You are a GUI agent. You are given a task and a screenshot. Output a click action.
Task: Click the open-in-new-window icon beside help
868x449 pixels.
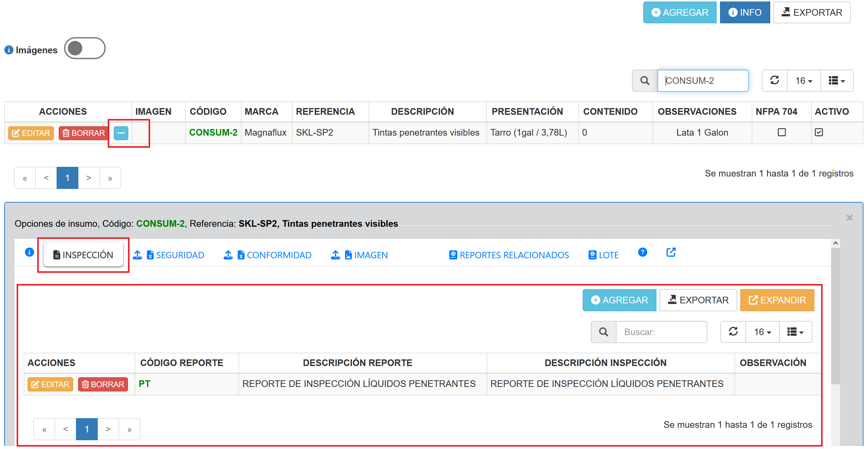pyautogui.click(x=671, y=252)
